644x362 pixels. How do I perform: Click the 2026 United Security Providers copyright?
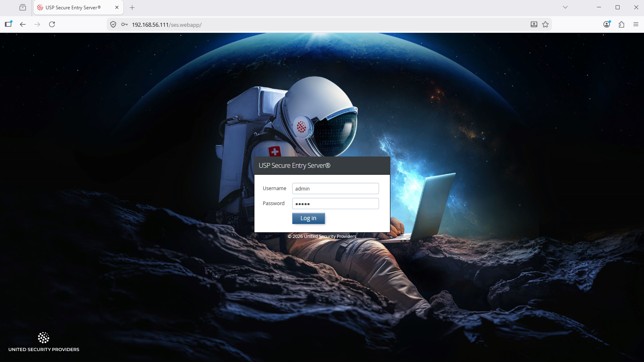click(322, 236)
